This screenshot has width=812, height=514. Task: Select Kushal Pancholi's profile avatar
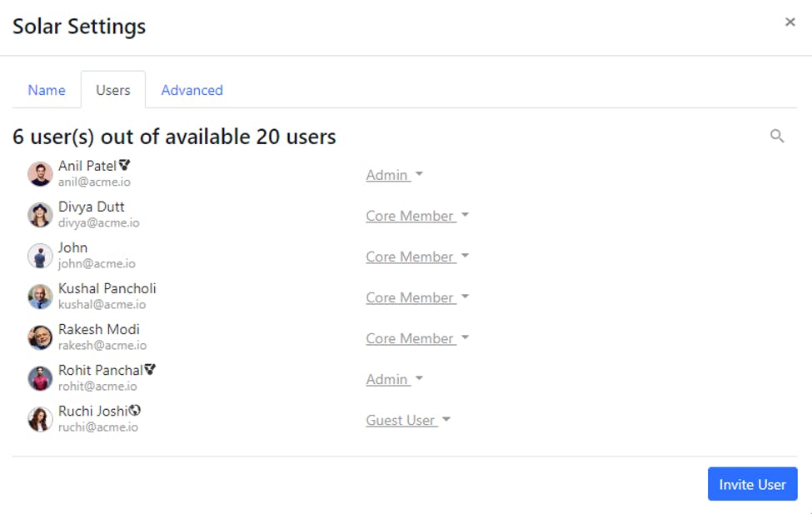pos(40,297)
